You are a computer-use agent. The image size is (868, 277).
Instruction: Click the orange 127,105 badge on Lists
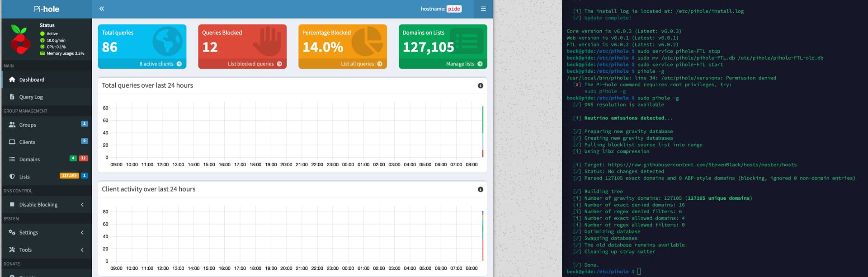(69, 175)
